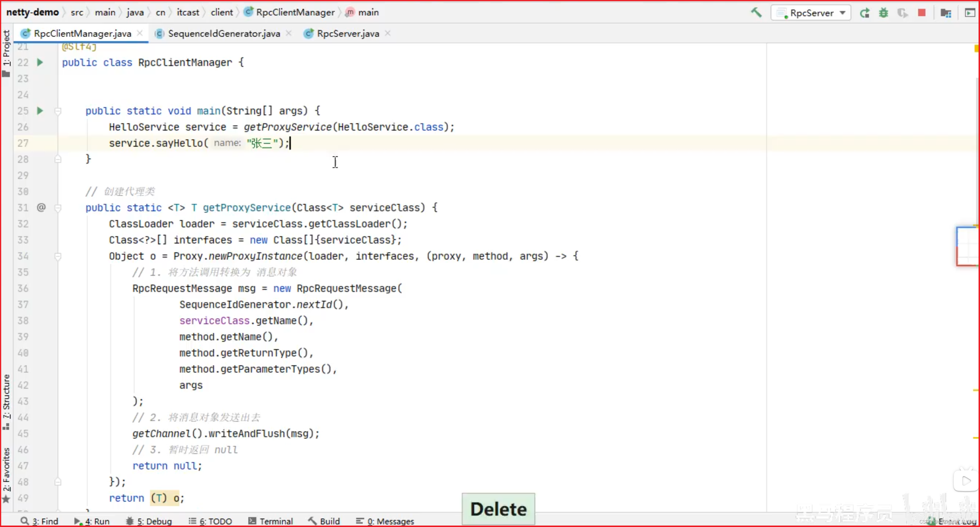This screenshot has width=980, height=527.
Task: Close the RpcClientManager.java tab
Action: (140, 33)
